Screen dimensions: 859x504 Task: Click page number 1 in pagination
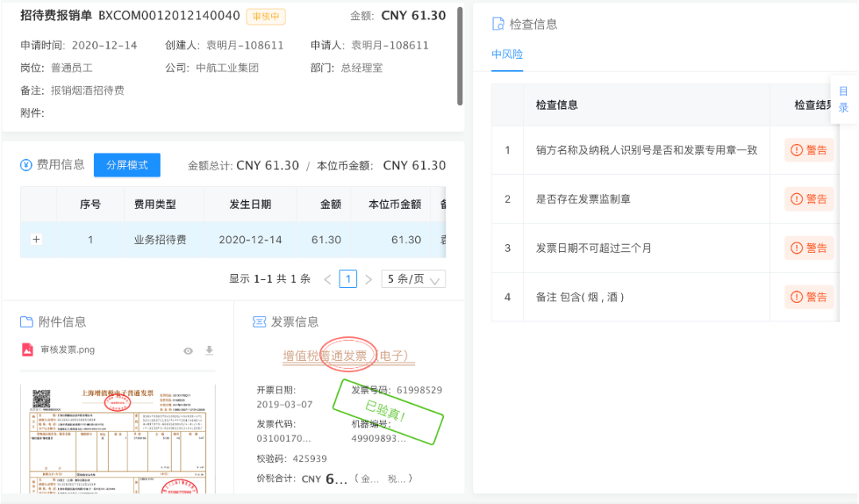348,279
